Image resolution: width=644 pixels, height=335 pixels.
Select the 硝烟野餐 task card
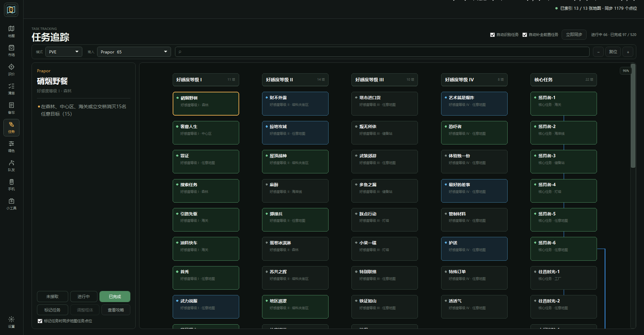pos(206,103)
